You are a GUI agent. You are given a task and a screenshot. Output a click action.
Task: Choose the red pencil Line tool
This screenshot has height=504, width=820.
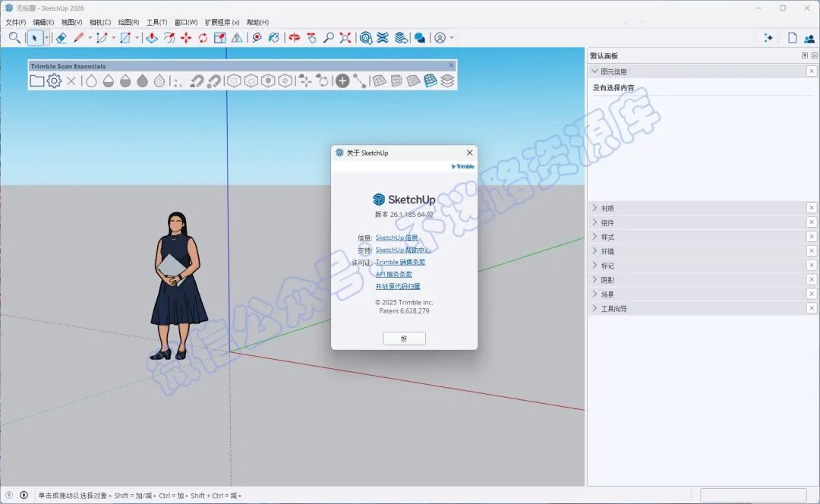click(78, 38)
